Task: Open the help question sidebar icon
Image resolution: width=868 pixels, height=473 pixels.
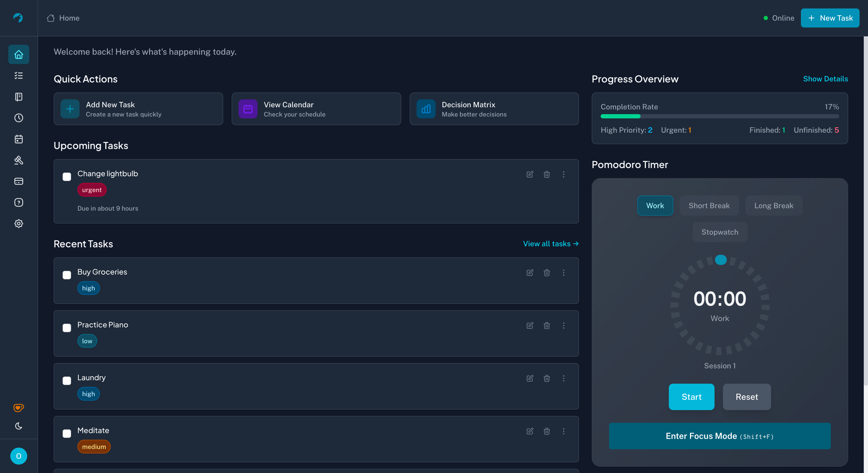Action: tap(18, 202)
